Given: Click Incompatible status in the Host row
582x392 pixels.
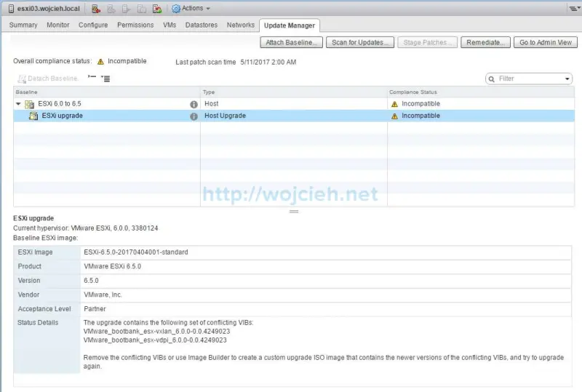Looking at the screenshot, I should pos(420,104).
